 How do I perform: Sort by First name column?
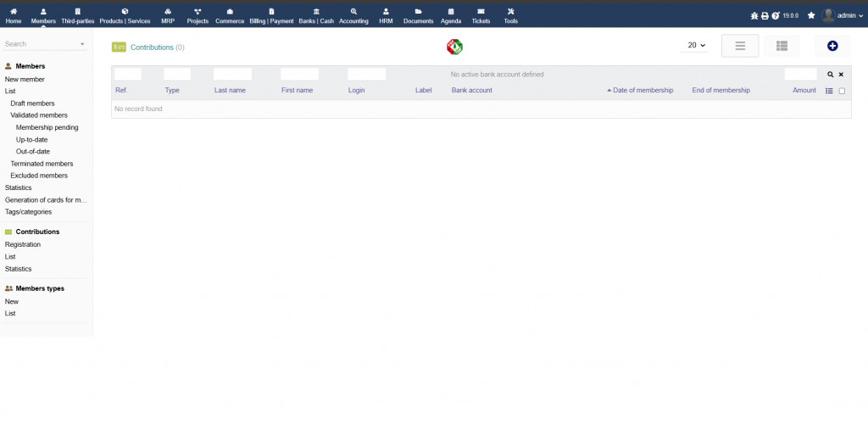(298, 90)
